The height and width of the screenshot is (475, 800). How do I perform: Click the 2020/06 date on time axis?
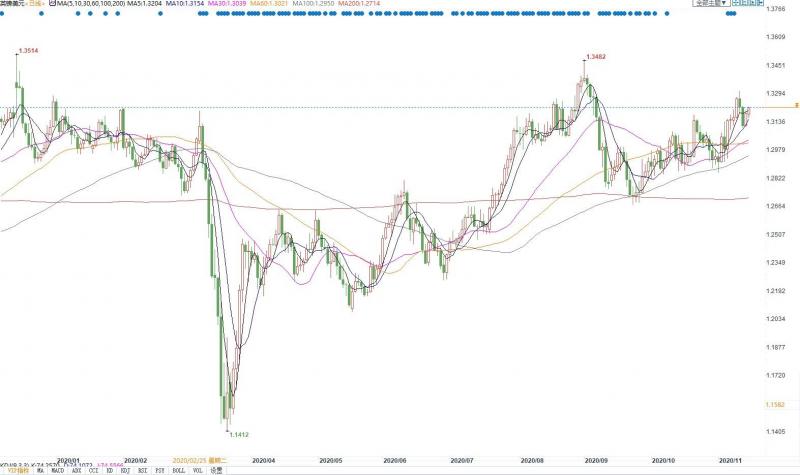[x=395, y=460]
